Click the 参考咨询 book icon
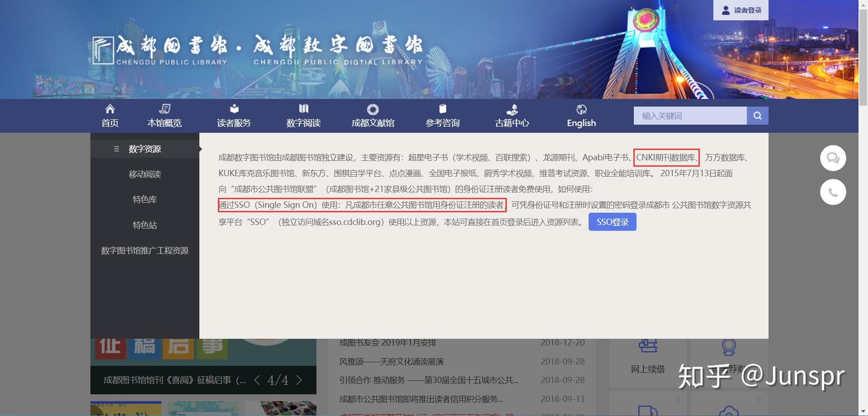868x416 pixels. click(443, 109)
